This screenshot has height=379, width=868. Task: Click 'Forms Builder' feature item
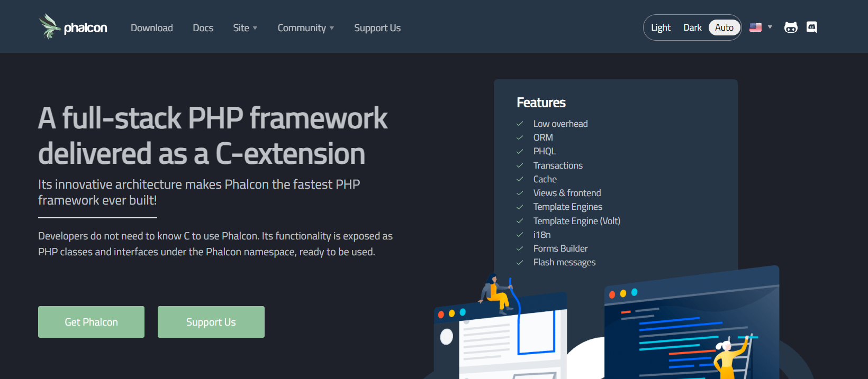[x=560, y=248]
